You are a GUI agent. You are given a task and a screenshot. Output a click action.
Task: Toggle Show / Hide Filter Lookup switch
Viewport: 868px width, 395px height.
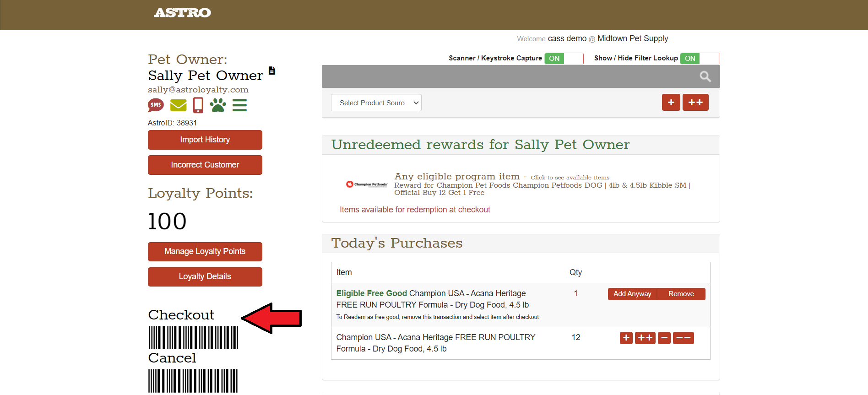[x=700, y=59]
